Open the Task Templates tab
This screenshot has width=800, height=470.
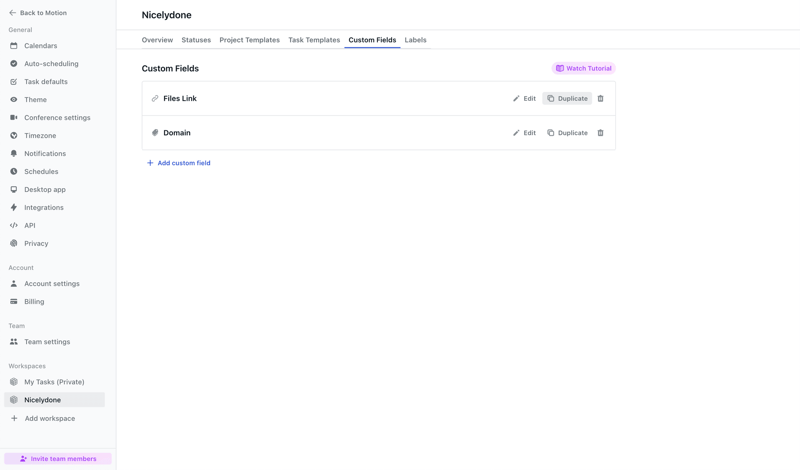click(x=314, y=40)
